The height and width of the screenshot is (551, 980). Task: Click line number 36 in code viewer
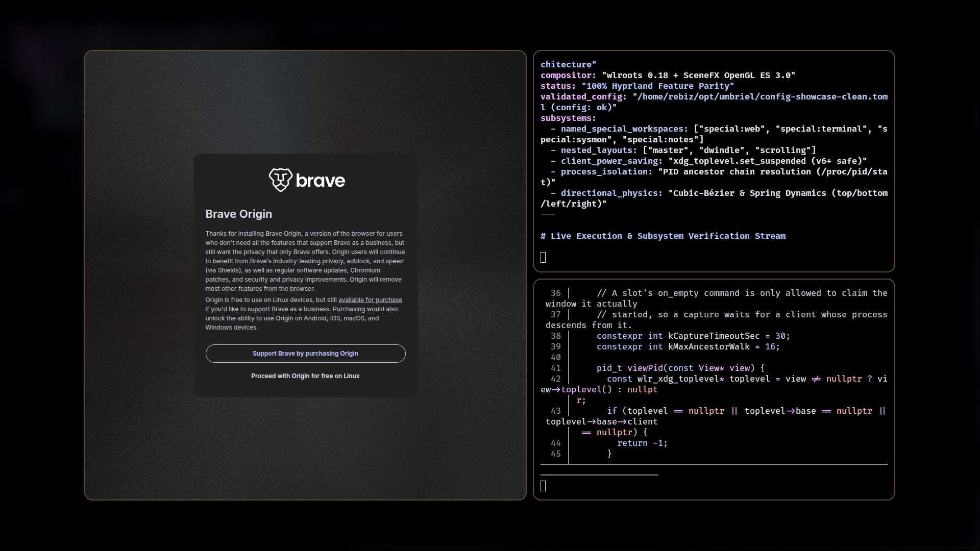(556, 293)
